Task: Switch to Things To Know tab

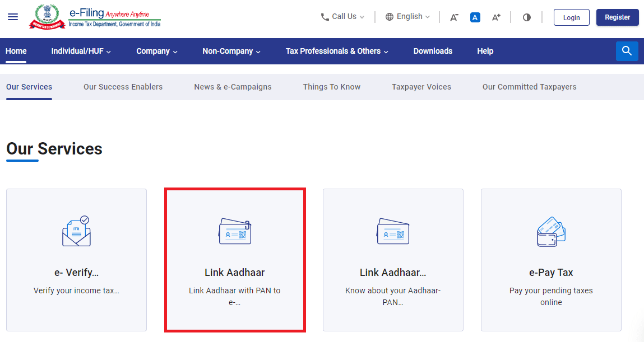Action: coord(332,87)
